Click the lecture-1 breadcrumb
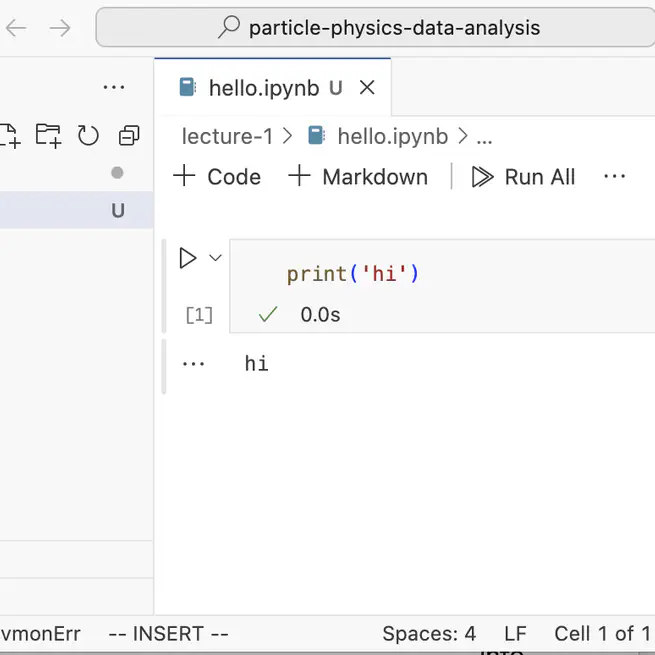The image size is (655, 655). (227, 136)
